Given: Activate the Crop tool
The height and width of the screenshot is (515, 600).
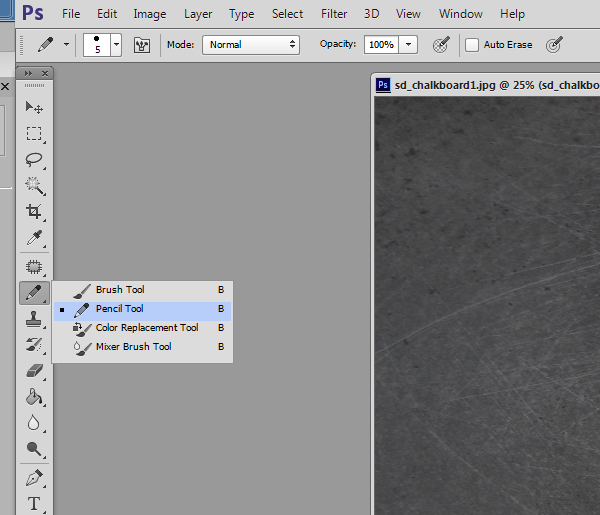Looking at the screenshot, I should (x=34, y=211).
